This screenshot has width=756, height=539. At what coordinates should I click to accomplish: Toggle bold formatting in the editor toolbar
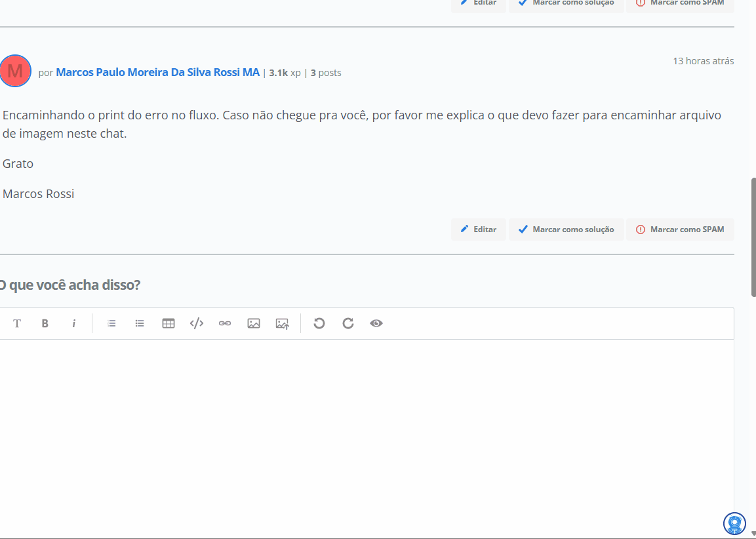45,323
